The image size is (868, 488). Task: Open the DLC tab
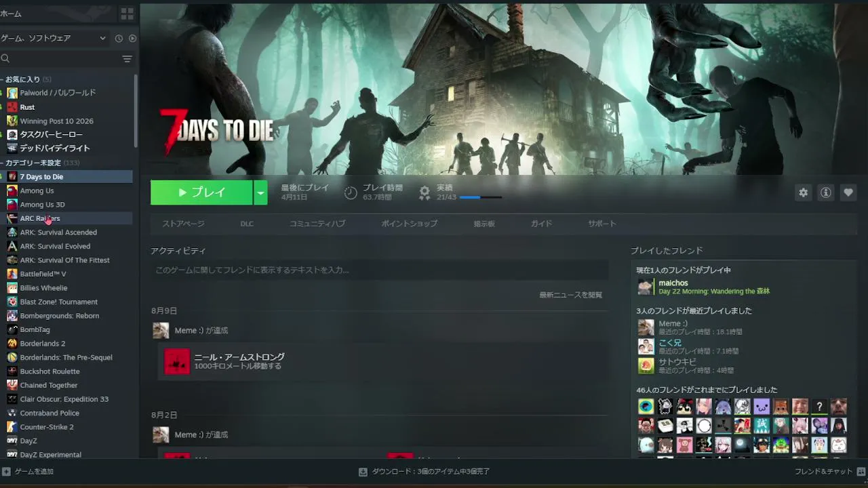point(247,224)
